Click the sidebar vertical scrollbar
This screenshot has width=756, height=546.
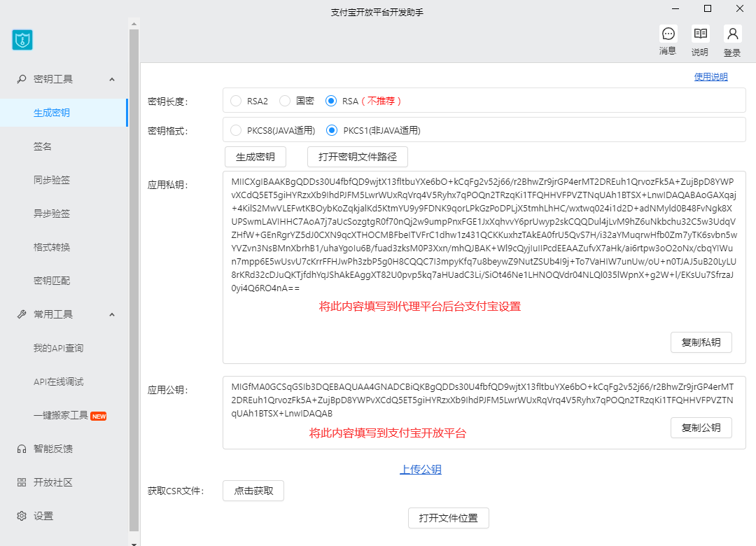[134, 280]
